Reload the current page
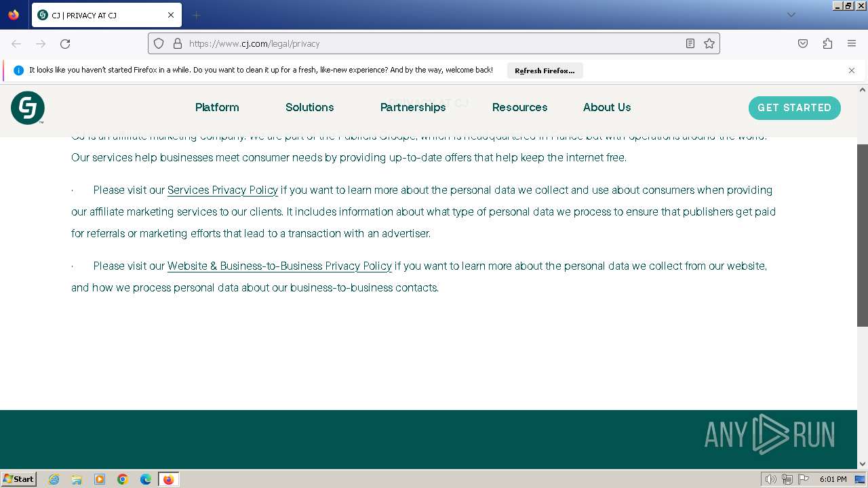 pos(65,43)
